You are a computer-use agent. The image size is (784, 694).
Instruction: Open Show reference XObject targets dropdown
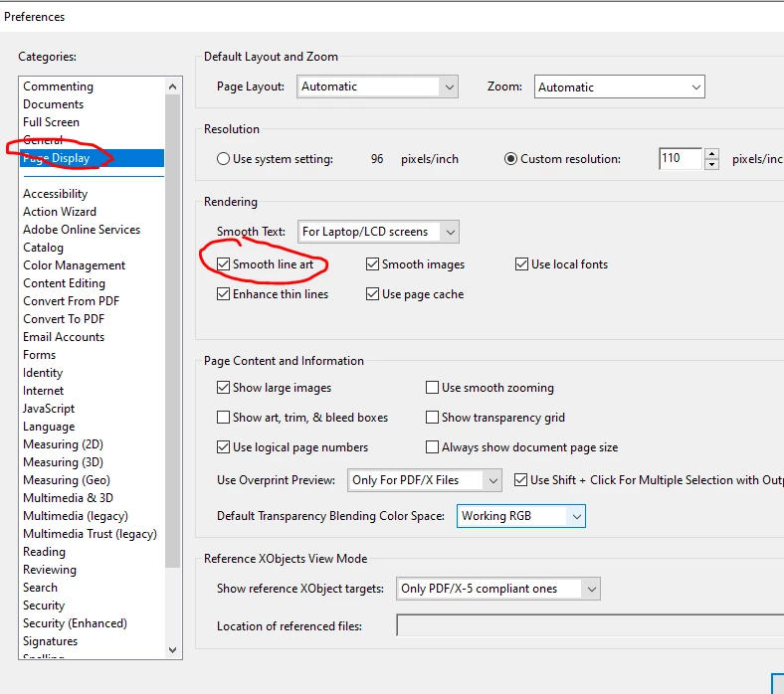click(498, 589)
